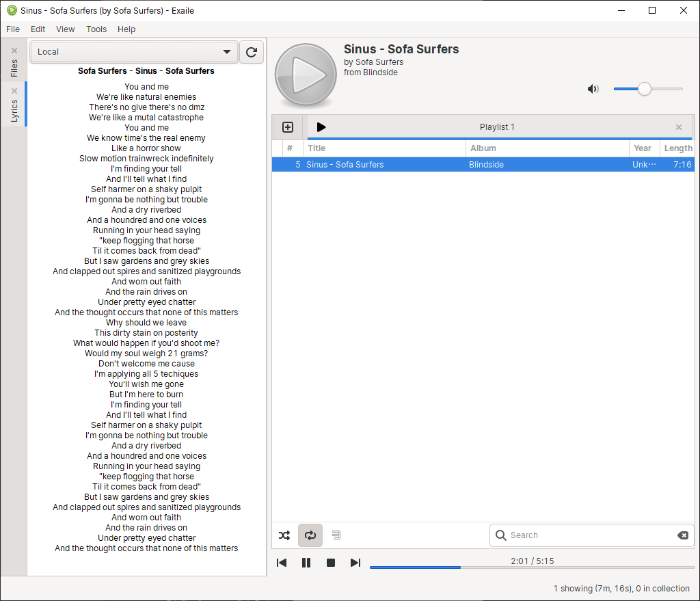The height and width of the screenshot is (601, 700).
Task: Stop playback
Action: [331, 563]
